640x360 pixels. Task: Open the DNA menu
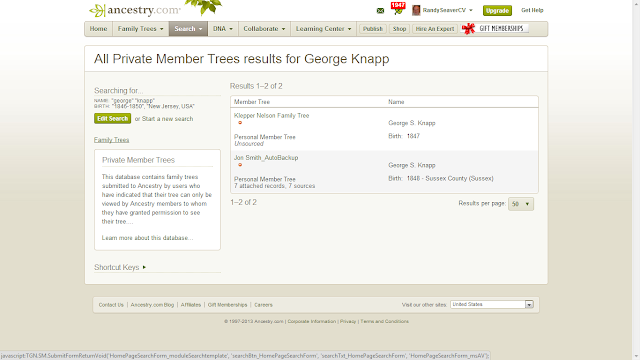pyautogui.click(x=223, y=29)
